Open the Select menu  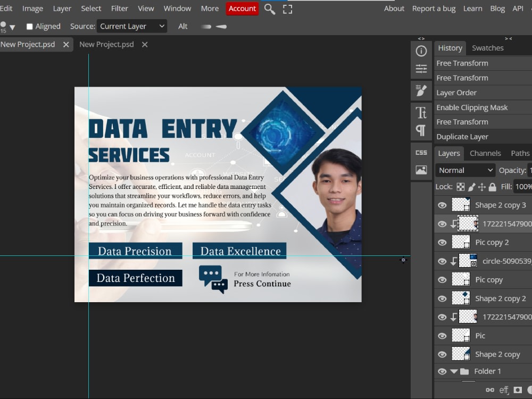click(x=91, y=9)
